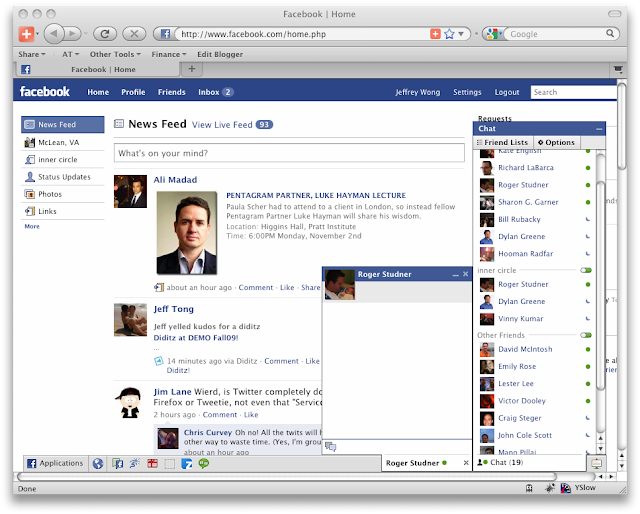Click the notifications monitor icon in bottom bar
Image resolution: width=640 pixels, height=514 pixels.
pyautogui.click(x=596, y=463)
